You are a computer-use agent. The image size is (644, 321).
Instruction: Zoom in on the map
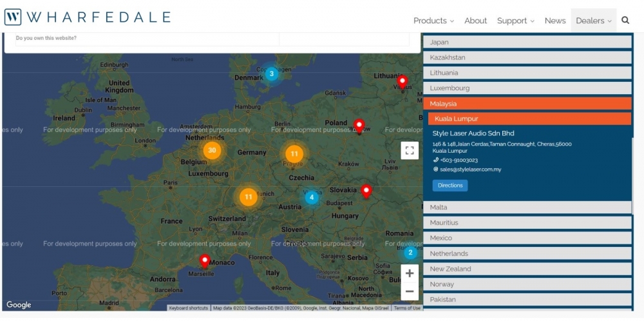pyautogui.click(x=410, y=273)
